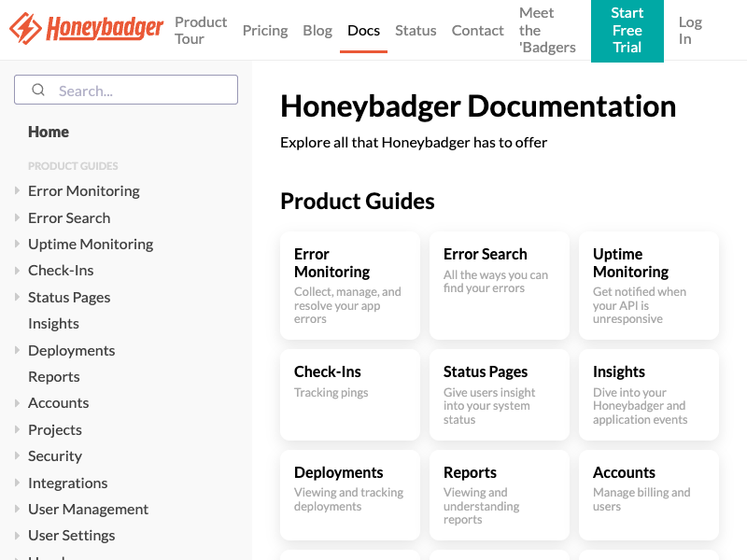Expand User Management sidebar arrow
Screen dimensions: 747x560
(17, 509)
